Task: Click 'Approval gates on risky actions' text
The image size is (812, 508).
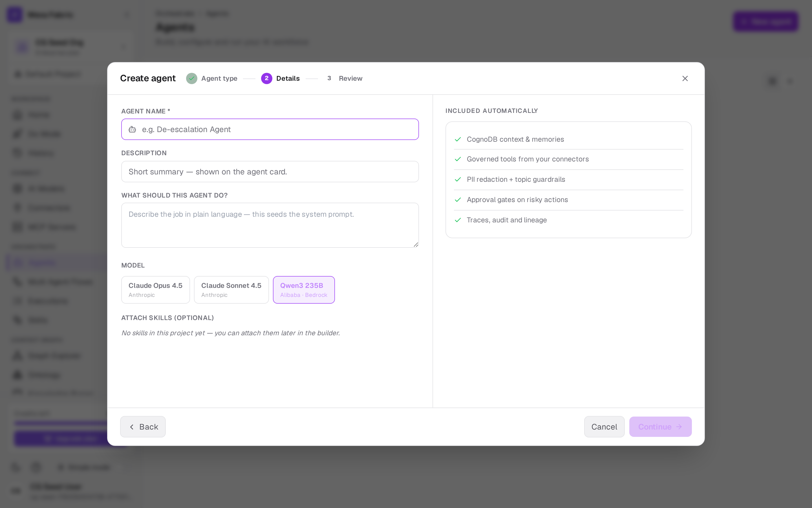Action: (517, 200)
